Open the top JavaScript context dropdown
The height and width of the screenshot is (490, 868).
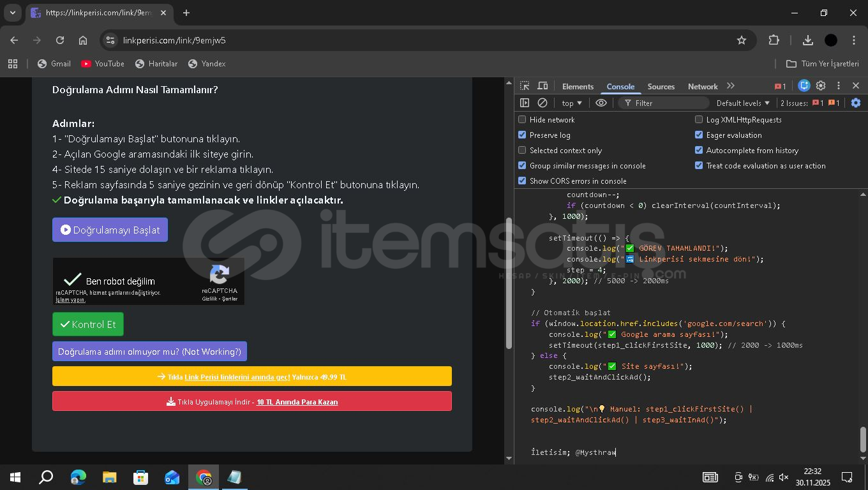571,103
